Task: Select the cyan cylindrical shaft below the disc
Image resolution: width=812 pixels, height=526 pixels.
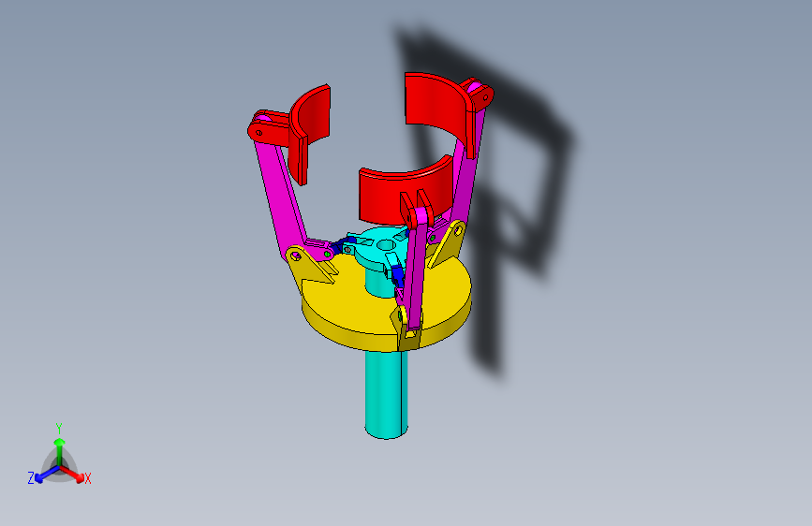Action: pyautogui.click(x=386, y=395)
